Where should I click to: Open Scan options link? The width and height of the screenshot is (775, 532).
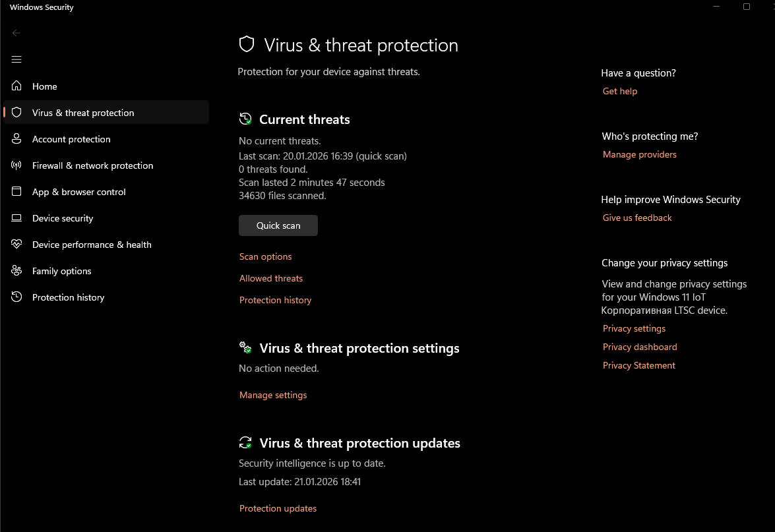click(x=265, y=256)
